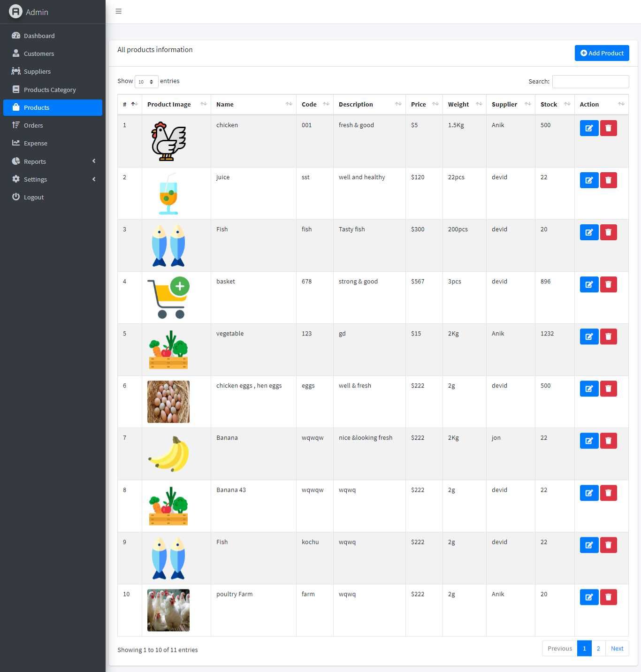The image size is (641, 672).
Task: Click the edit icon for chicken row
Action: tap(589, 128)
